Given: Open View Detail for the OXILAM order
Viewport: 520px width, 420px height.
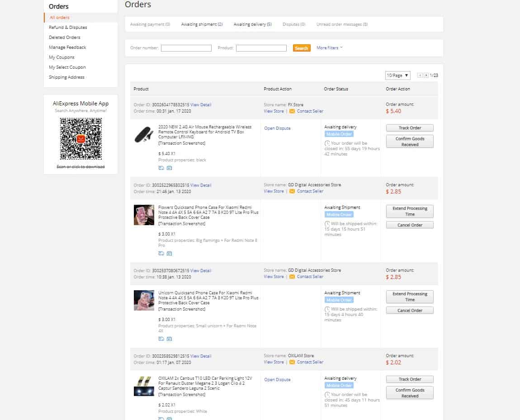Looking at the screenshot, I should (201, 356).
